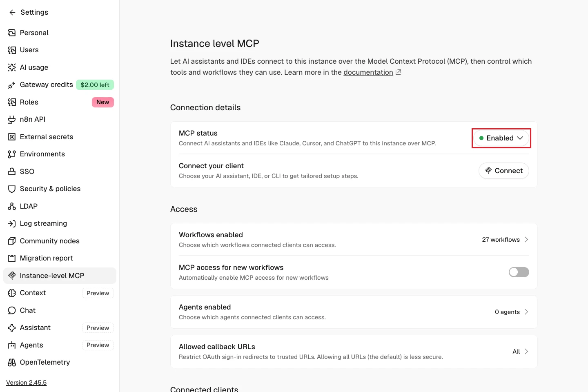This screenshot has height=392, width=588.
Task: Click the back arrow beside Settings
Action: click(x=12, y=12)
